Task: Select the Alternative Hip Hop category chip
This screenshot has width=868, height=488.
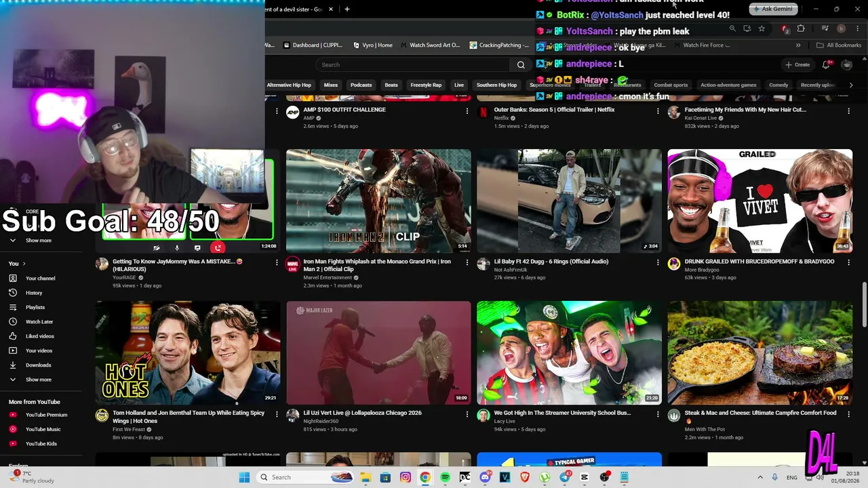Action: [289, 85]
